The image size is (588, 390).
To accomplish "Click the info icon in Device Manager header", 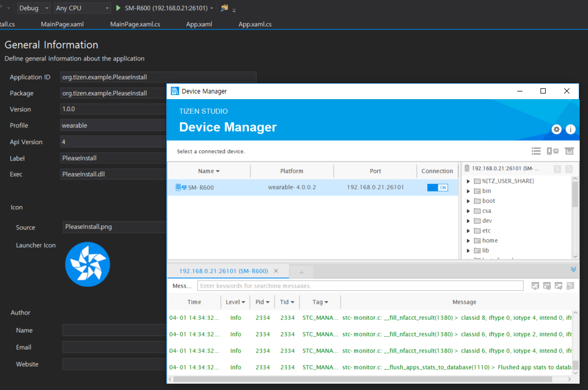I will pos(570,129).
